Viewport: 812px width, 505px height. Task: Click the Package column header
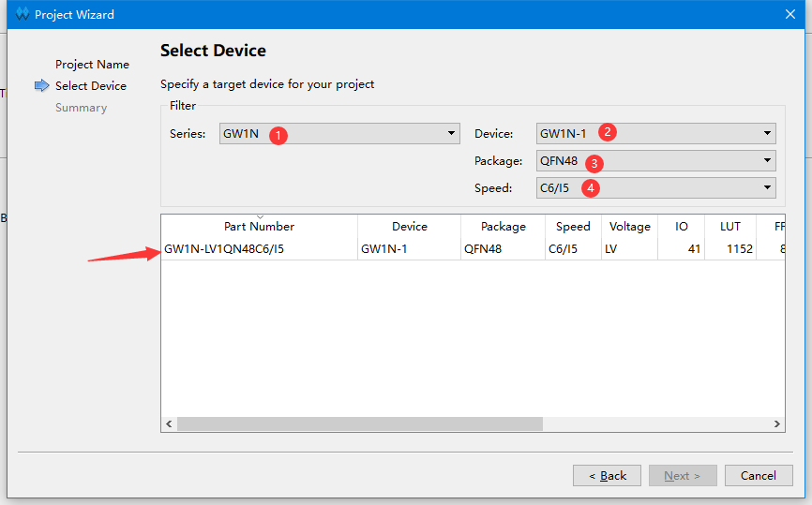tap(503, 226)
